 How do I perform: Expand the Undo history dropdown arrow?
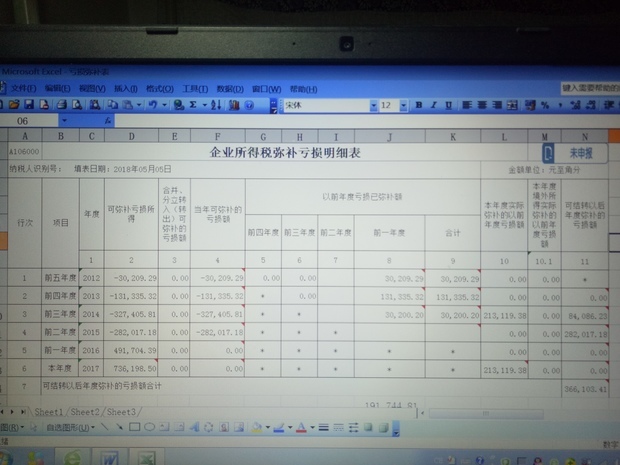(x=164, y=105)
